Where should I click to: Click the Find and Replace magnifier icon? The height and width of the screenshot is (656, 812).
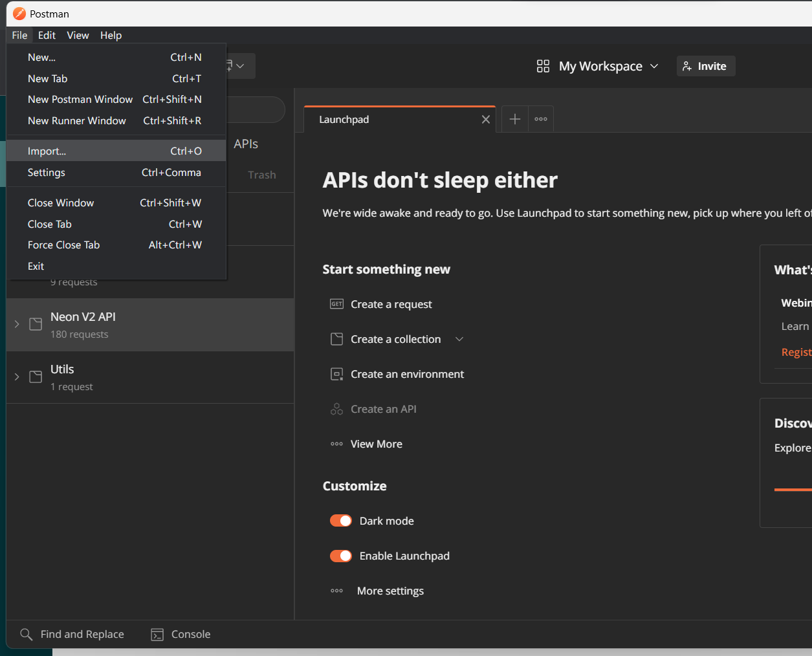[26, 635]
